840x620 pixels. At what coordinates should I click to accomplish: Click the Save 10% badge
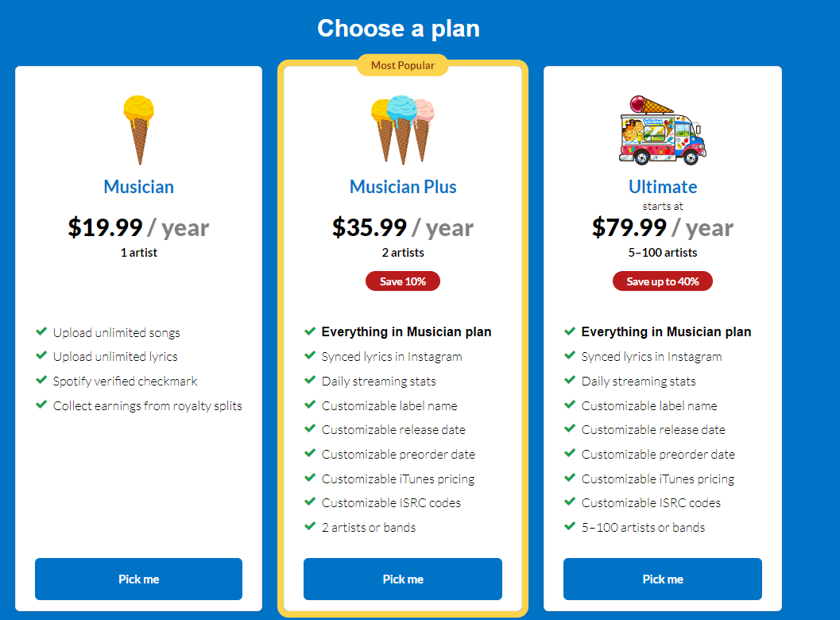403,281
